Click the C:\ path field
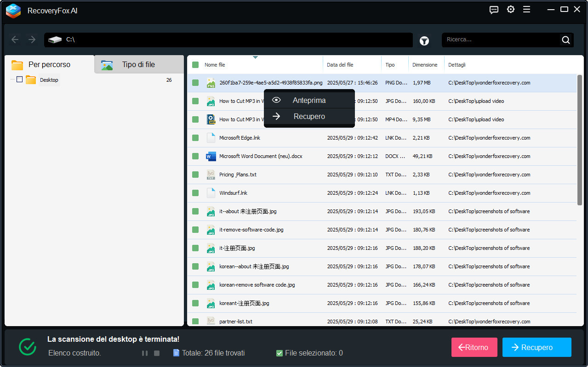 click(228, 40)
